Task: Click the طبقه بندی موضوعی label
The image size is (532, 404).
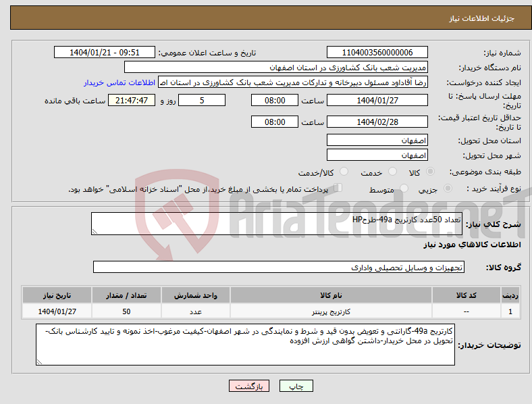Action: [x=485, y=172]
